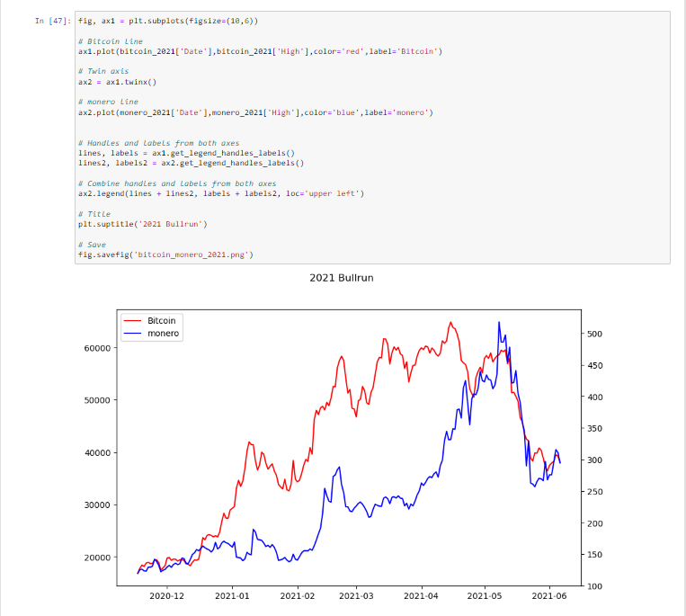Click the blue monero legend line sample
This screenshot has height=616, width=686.
(132, 334)
